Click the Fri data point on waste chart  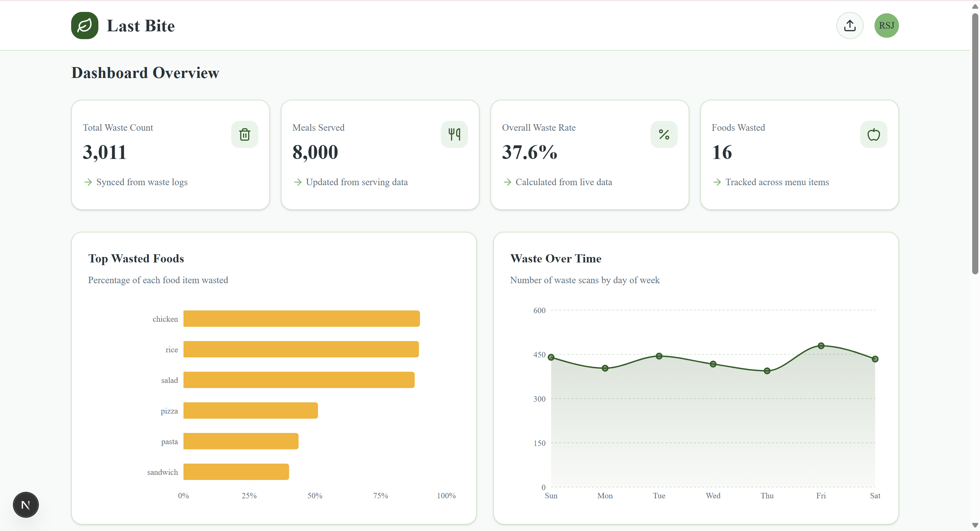pos(821,346)
